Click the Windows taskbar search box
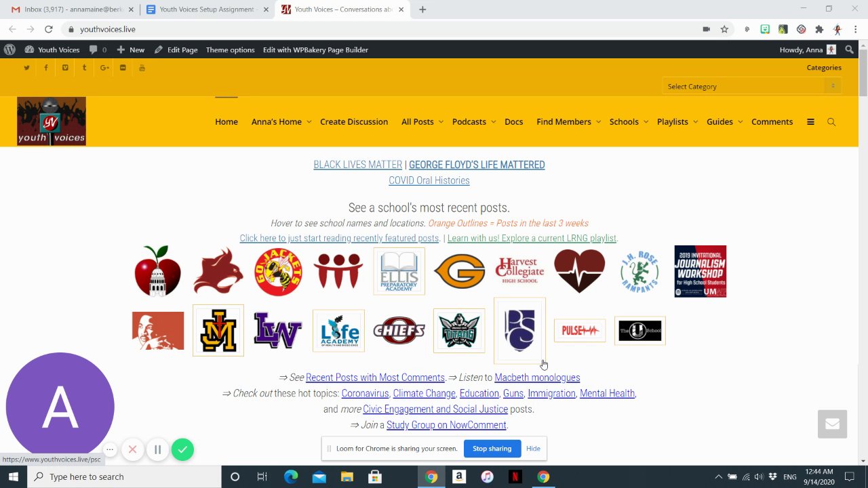This screenshot has width=868, height=488. click(124, 476)
